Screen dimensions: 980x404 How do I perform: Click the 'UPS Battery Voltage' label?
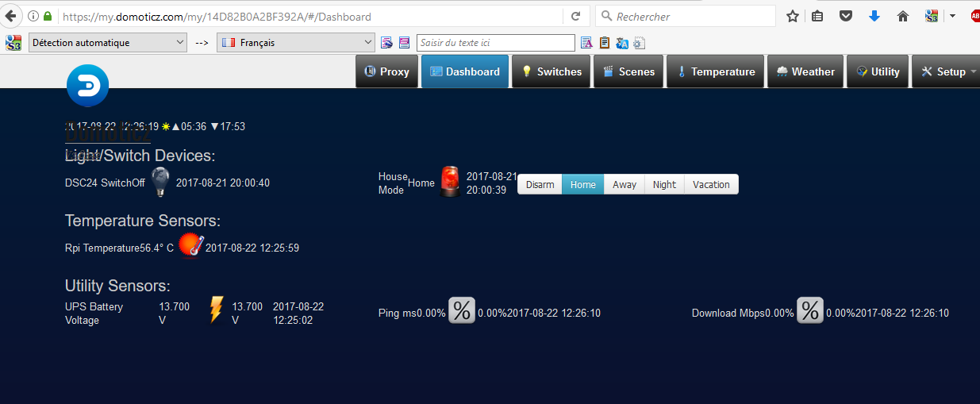pyautogui.click(x=94, y=314)
